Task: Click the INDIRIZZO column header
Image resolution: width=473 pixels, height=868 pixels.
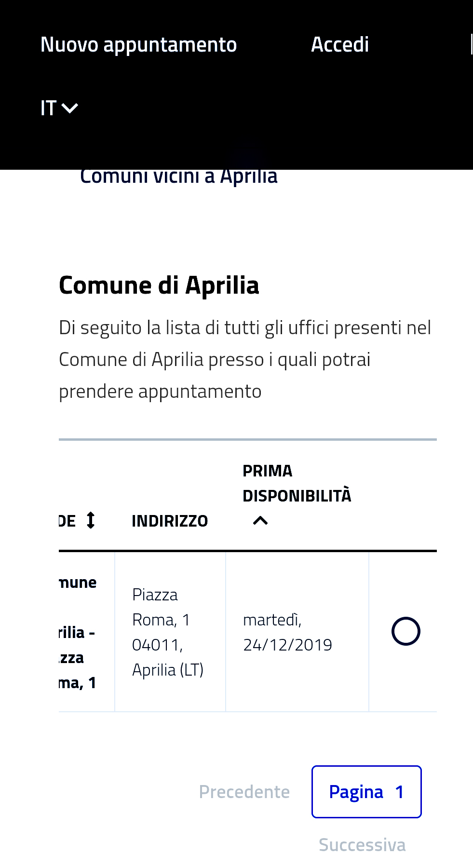Action: [x=169, y=521]
